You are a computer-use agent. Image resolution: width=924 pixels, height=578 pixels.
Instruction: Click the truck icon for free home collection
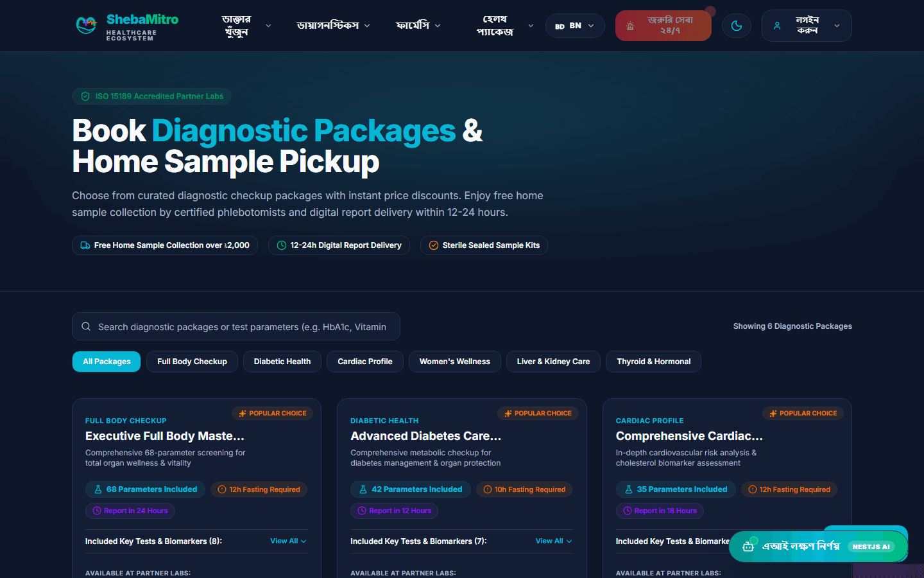pyautogui.click(x=85, y=245)
